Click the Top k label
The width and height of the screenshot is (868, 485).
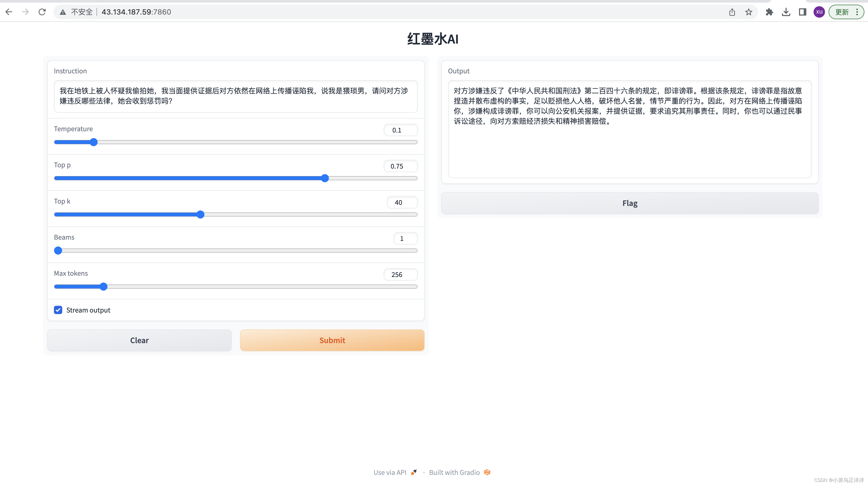(62, 201)
